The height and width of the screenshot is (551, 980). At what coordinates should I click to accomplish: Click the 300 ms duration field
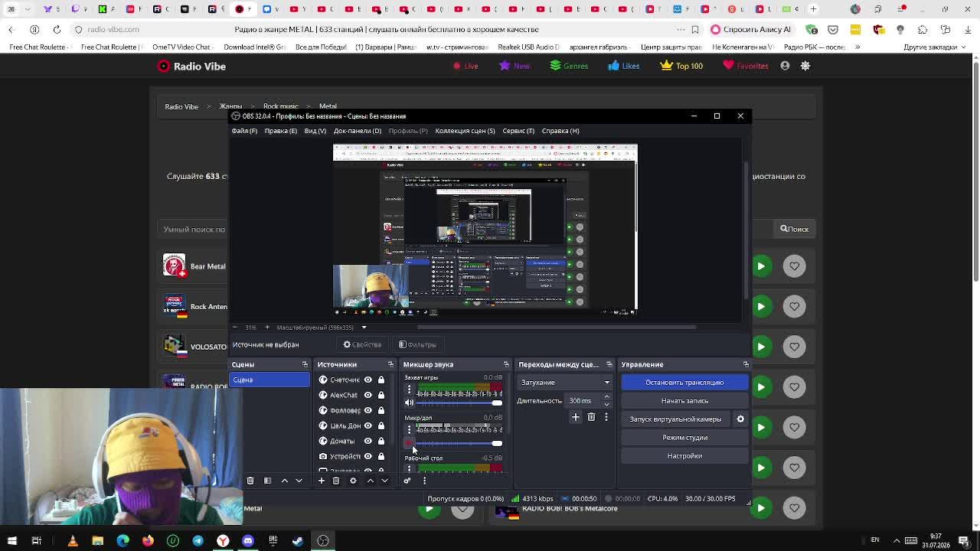[583, 401]
